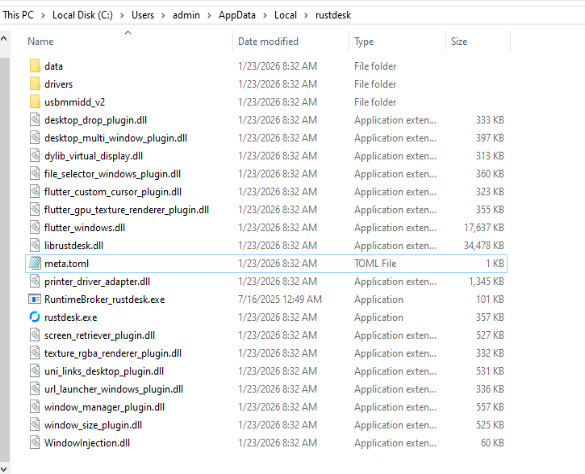Click the usbmmidd_v2 folder icon
Image resolution: width=585 pixels, height=474 pixels.
click(x=35, y=102)
